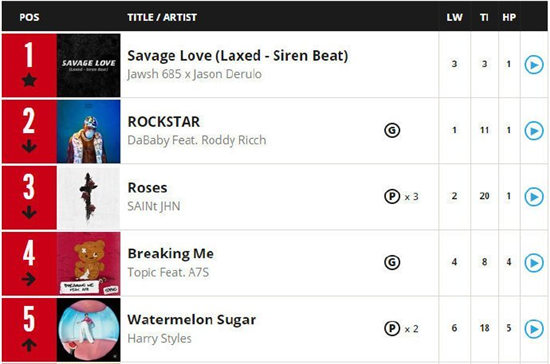The width and height of the screenshot is (550, 364).
Task: Click the Platinum certification icon for Roses
Action: pos(392,196)
